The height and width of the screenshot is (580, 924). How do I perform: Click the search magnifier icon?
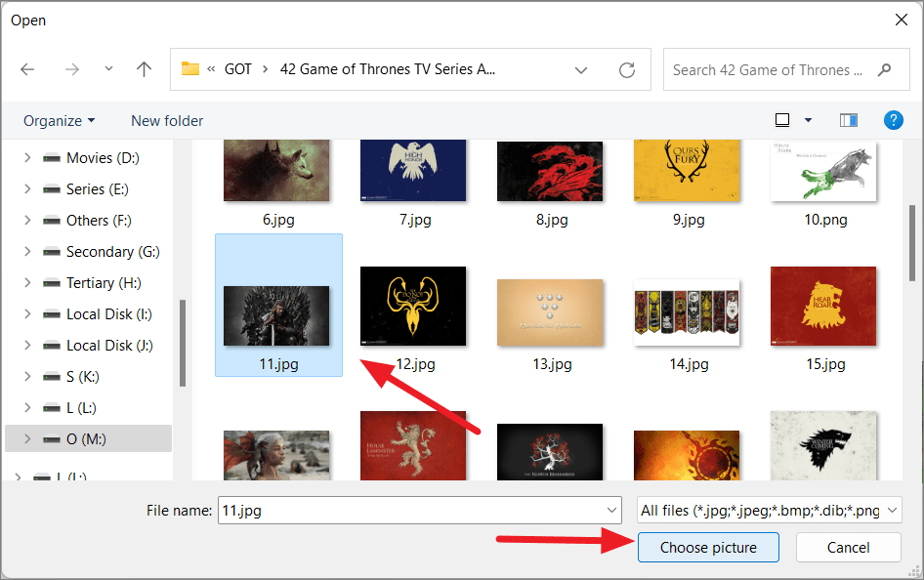(884, 70)
